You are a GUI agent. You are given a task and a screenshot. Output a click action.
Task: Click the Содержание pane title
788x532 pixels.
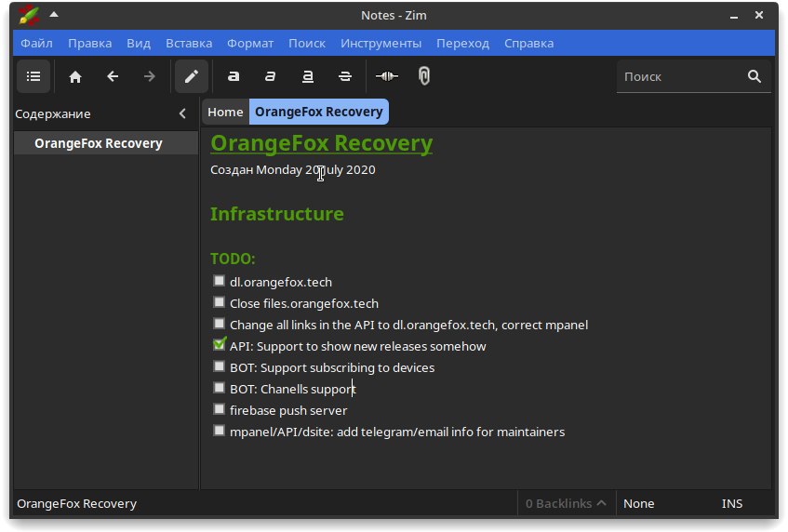[53, 113]
